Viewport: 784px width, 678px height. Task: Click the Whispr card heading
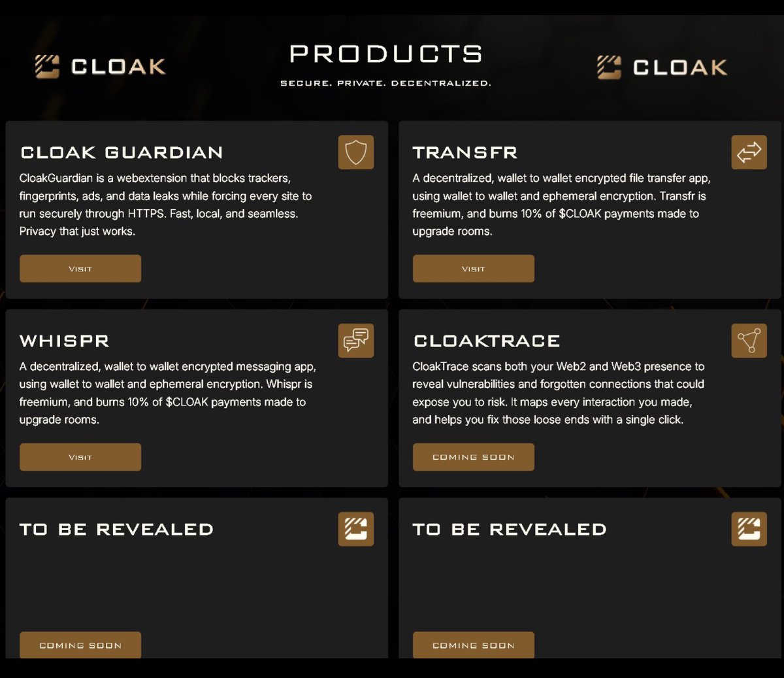[x=64, y=341]
